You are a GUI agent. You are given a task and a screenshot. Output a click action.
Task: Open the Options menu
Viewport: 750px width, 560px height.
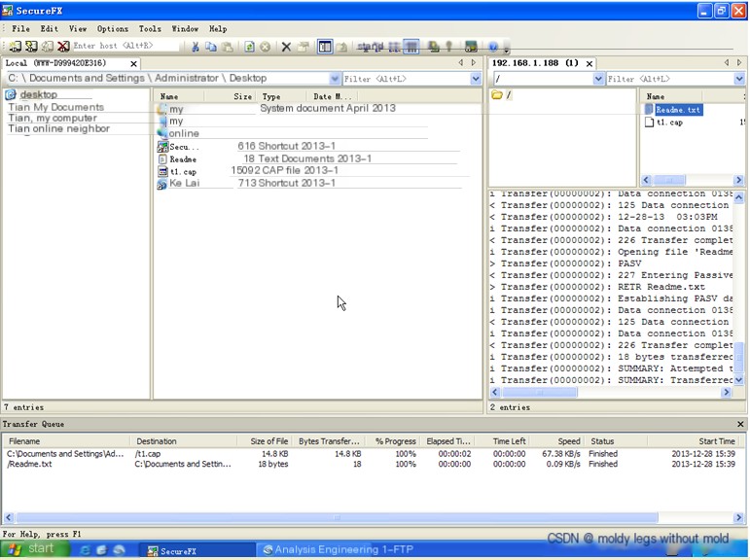point(113,29)
